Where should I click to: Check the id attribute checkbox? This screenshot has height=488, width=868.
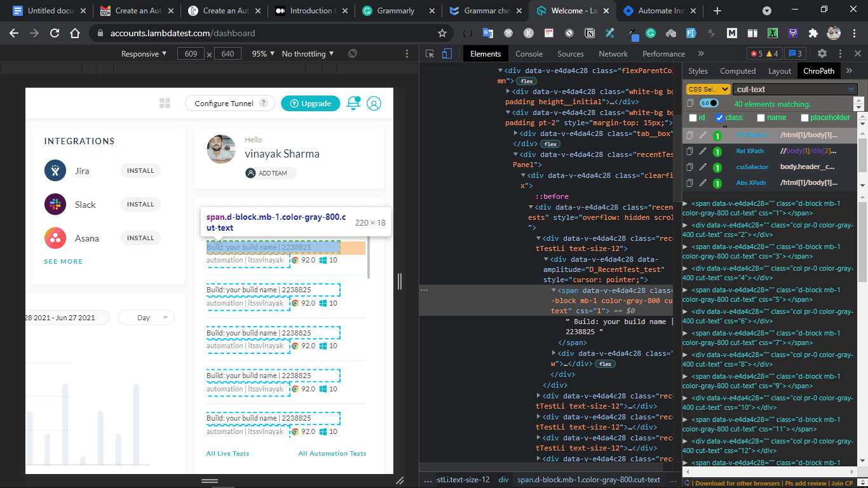pos(693,118)
